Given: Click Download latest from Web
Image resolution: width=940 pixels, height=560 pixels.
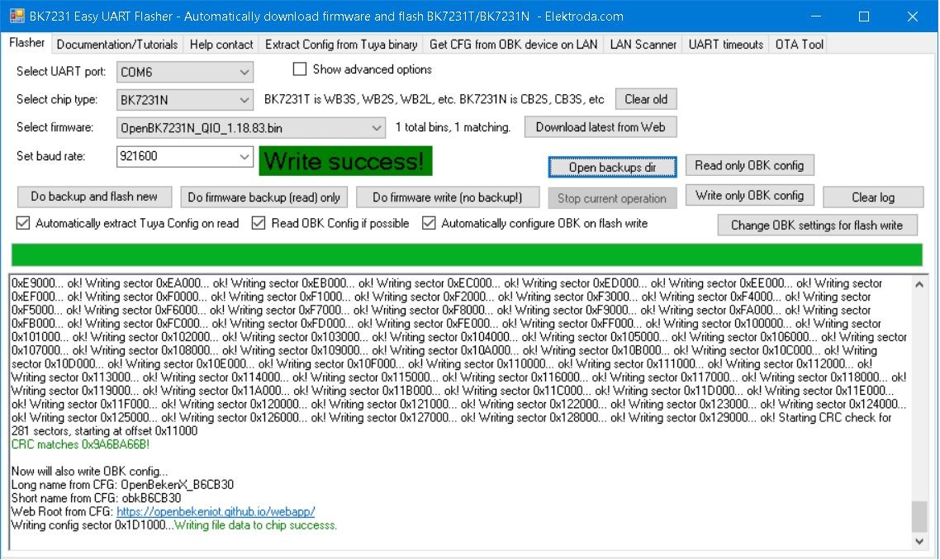Looking at the screenshot, I should pyautogui.click(x=600, y=127).
